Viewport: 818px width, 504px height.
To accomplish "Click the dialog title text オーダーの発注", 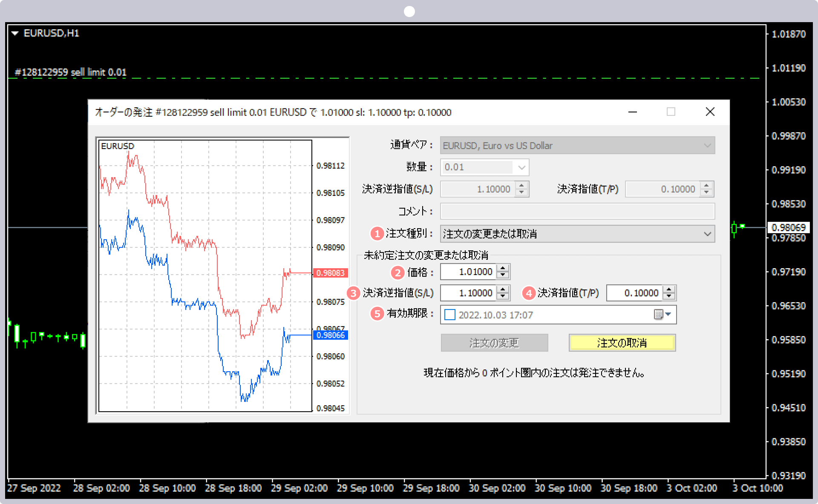I will (124, 112).
